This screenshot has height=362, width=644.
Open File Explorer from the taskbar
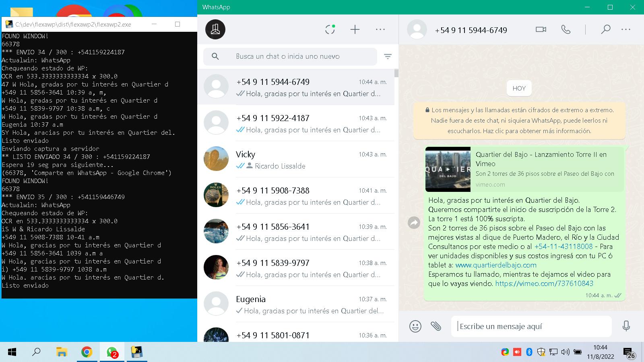(61, 352)
